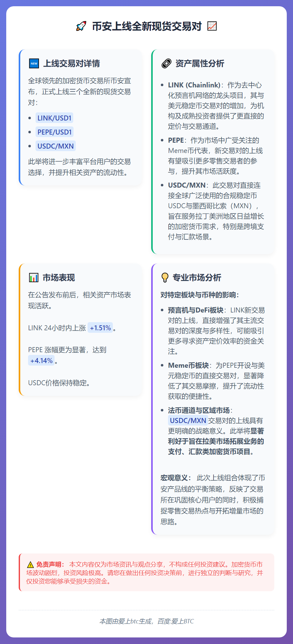Select the USDC/MXN tag in the pair list
This screenshot has height=644, width=293.
pos(55,146)
